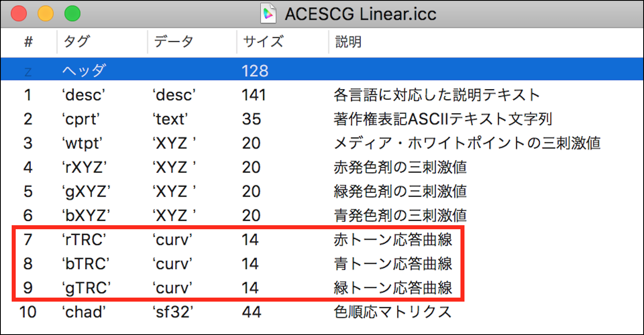Select the 'bXYZ' tag row

click(86, 216)
